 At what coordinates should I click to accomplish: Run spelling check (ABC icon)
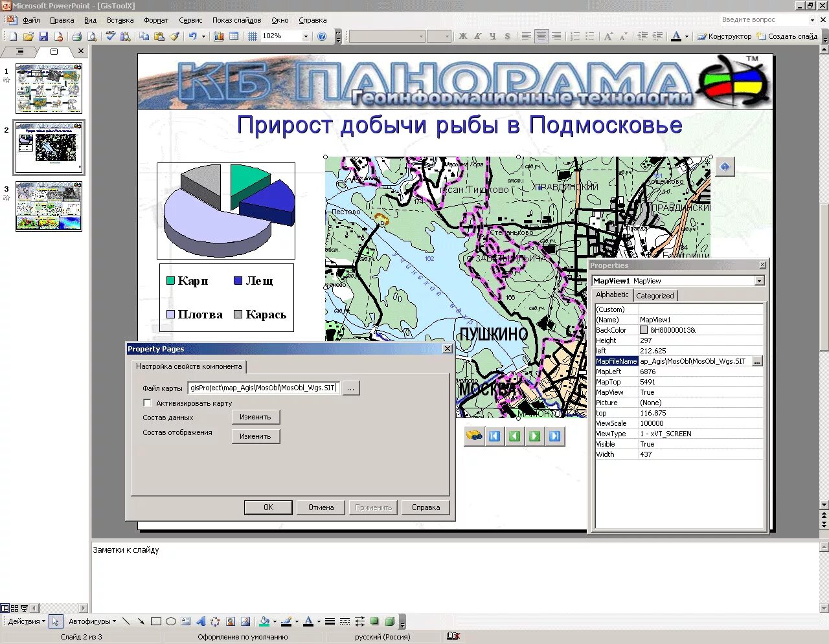tap(111, 37)
